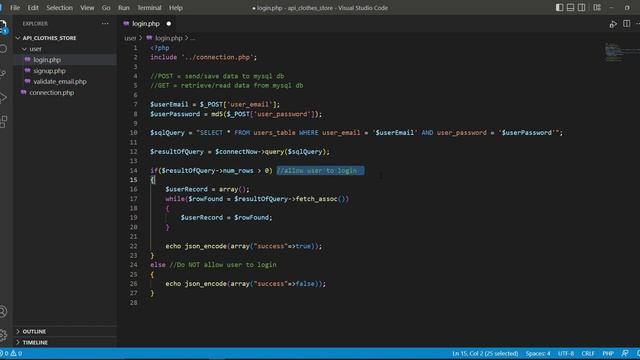Click Ln 15, Col 2 cursor position
This screenshot has width=640, height=360.
pos(485,353)
